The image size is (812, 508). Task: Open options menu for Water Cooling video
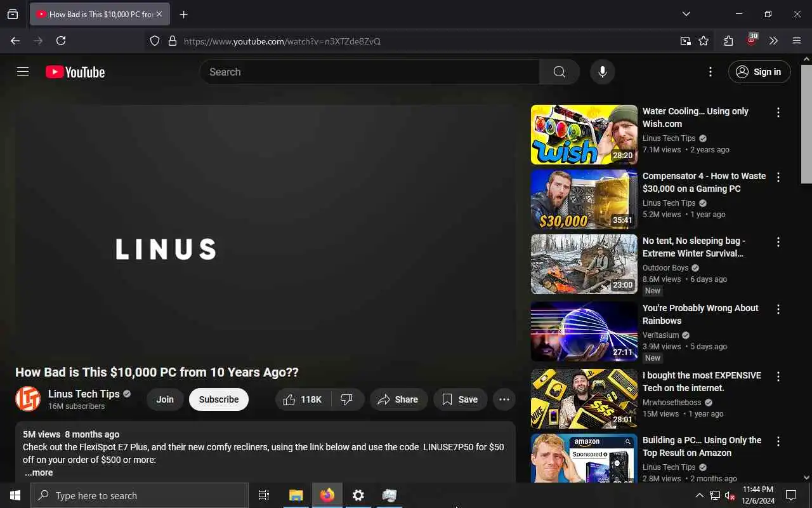[778, 112]
